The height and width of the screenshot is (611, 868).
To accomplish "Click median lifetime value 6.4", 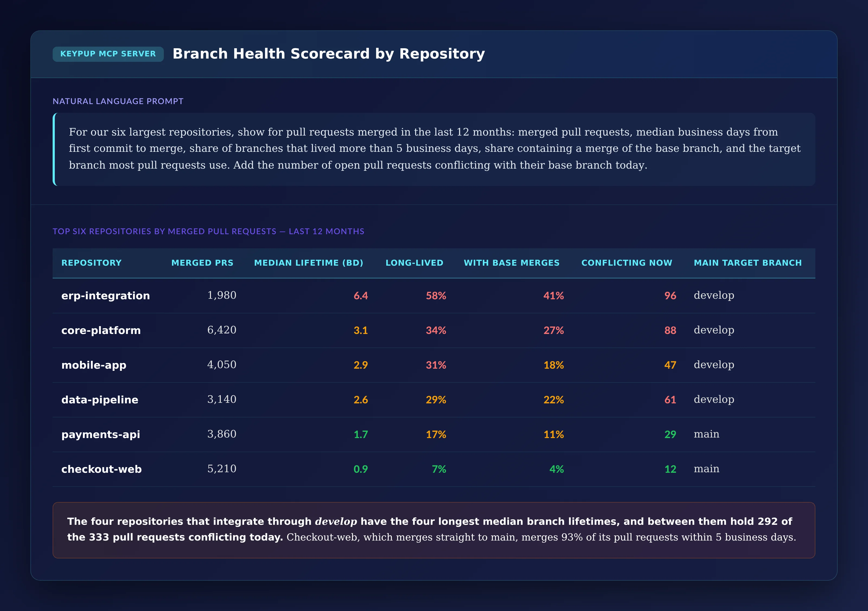I will pos(361,296).
